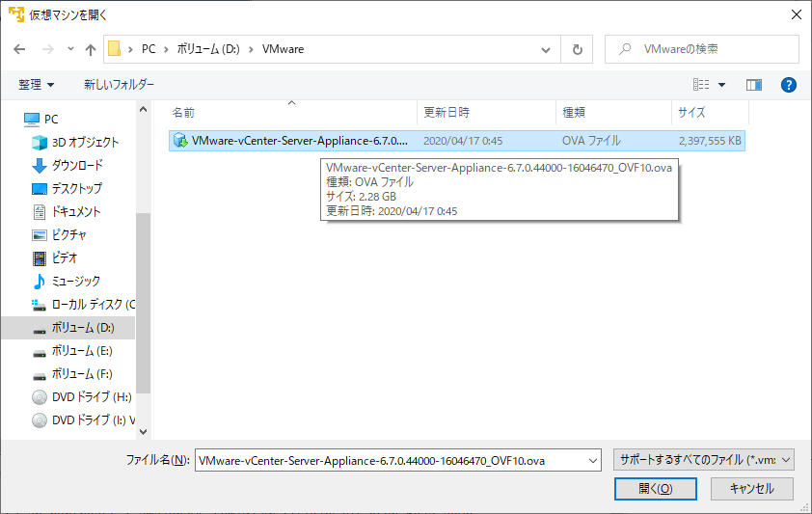The height and width of the screenshot is (514, 812).
Task: Click the ダウンロード arrow icon
Action: [40, 166]
